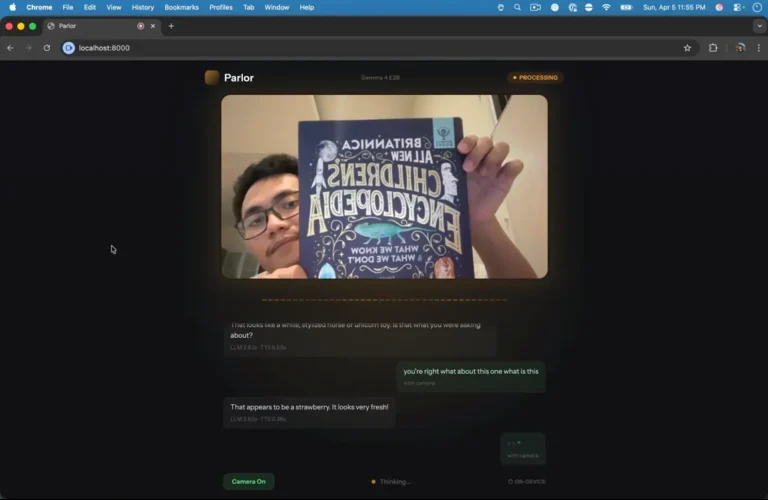This screenshot has width=768, height=500.
Task: Click the webcam video preview
Action: (384, 187)
